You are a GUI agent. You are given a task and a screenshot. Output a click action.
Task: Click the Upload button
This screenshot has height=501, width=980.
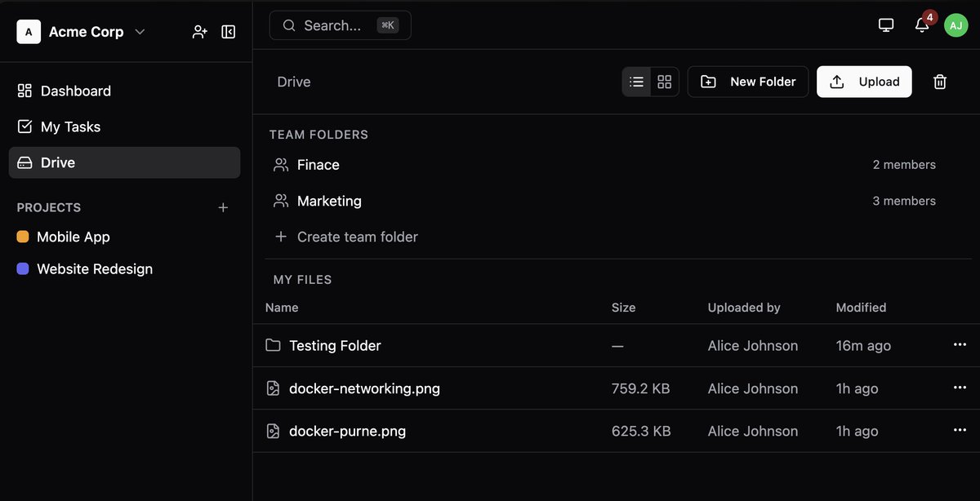click(x=864, y=82)
